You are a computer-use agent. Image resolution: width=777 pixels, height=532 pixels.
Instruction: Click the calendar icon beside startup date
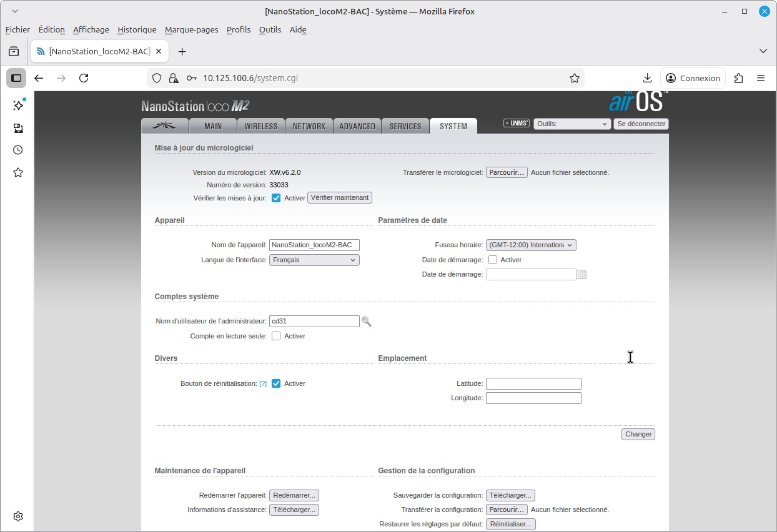582,275
